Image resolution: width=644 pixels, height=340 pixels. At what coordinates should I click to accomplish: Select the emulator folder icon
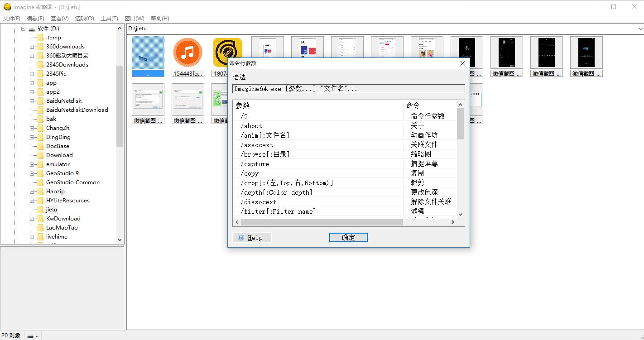pos(40,164)
